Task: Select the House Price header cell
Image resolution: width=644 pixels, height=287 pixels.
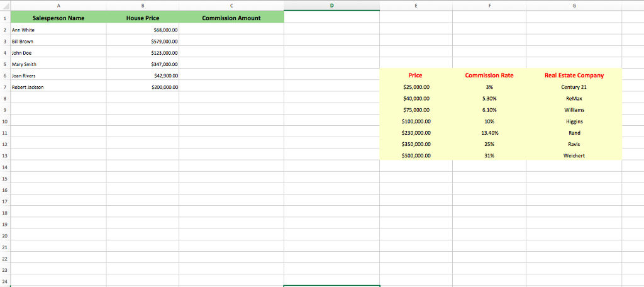Action: click(143, 18)
